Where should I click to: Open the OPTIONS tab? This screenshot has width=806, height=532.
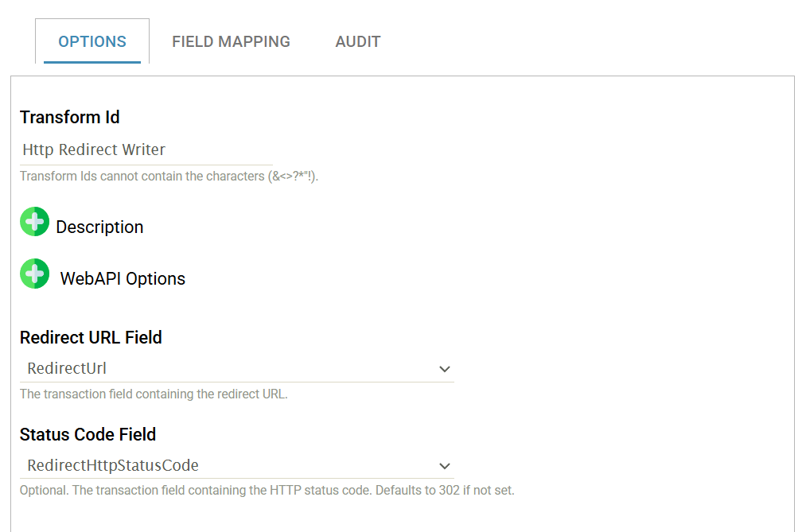pyautogui.click(x=92, y=41)
